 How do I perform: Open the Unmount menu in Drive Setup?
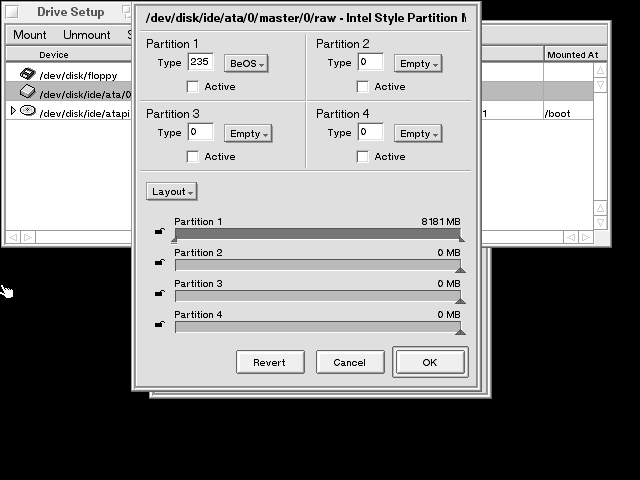tap(87, 35)
